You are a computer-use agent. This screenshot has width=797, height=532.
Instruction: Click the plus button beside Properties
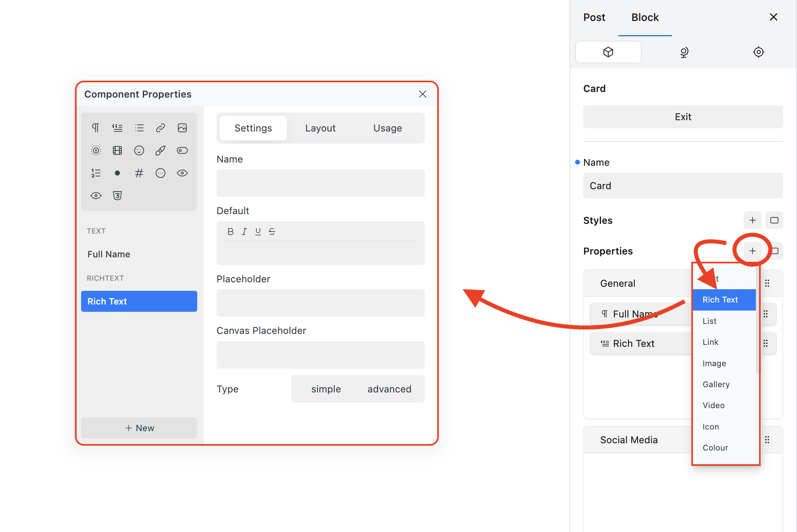[752, 251]
